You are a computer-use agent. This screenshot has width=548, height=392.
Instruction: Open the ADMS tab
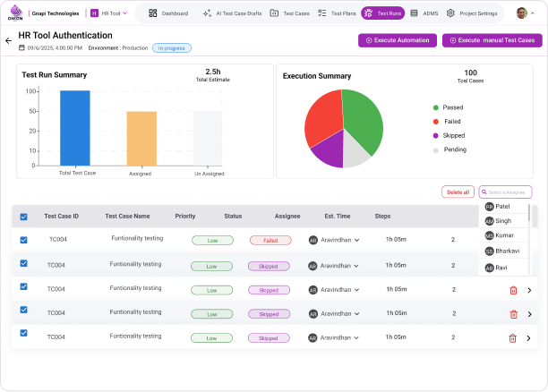(424, 13)
